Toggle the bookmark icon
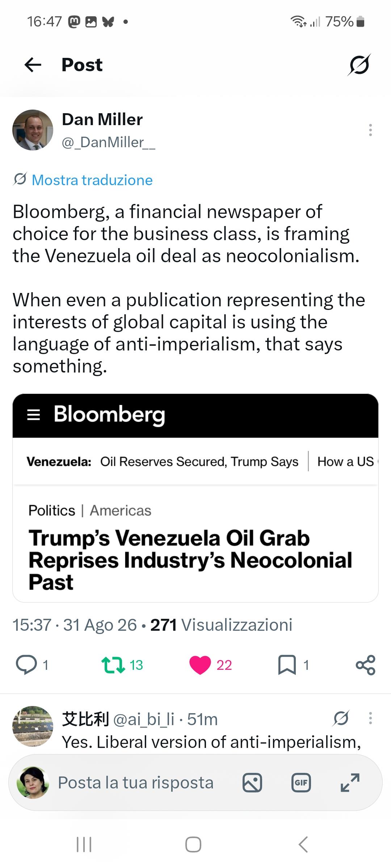This screenshot has height=868, width=391. tap(287, 665)
